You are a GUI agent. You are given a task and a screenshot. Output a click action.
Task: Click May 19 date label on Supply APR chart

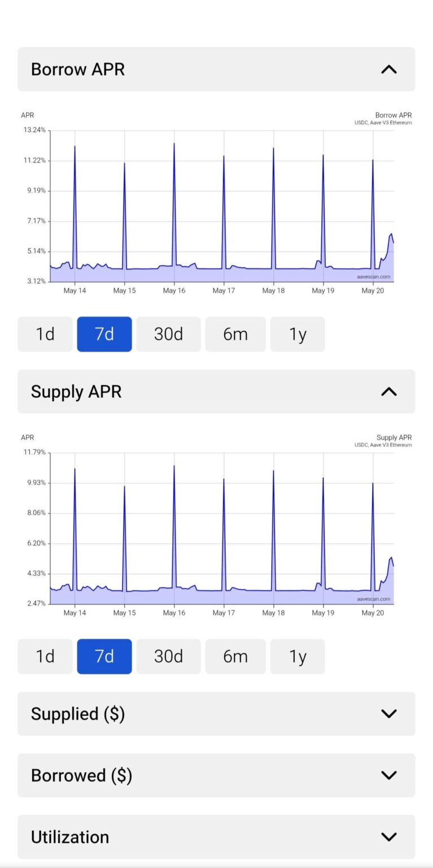(323, 613)
